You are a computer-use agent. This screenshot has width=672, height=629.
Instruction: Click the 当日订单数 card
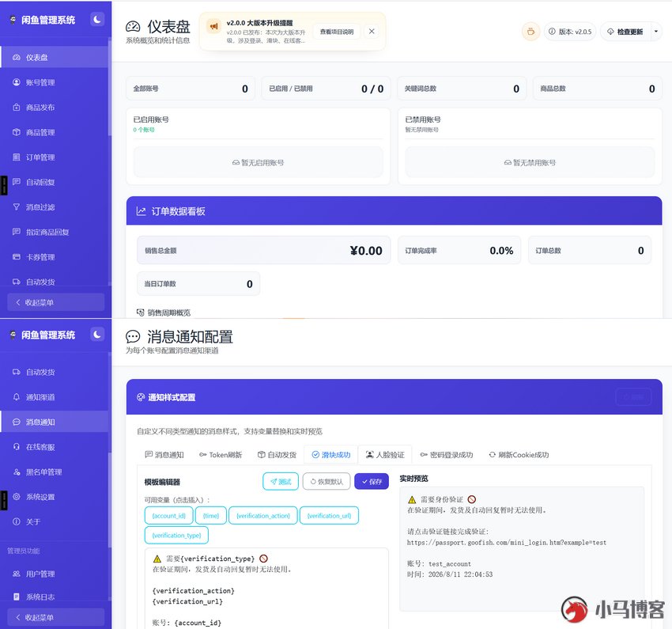pyautogui.click(x=198, y=283)
